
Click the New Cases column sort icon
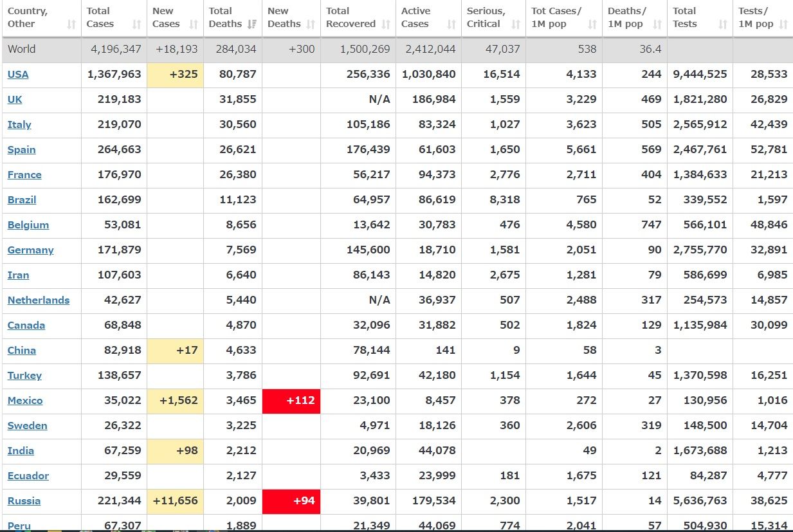193,24
